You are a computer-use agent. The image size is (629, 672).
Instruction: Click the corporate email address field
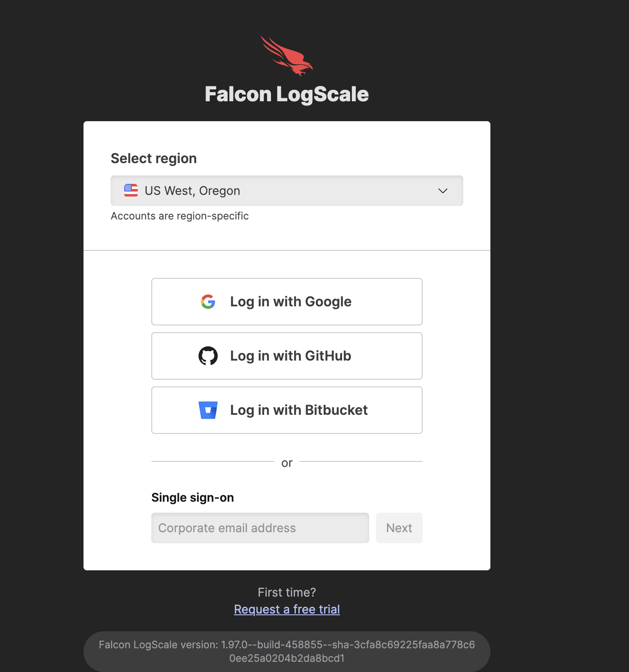coord(260,528)
